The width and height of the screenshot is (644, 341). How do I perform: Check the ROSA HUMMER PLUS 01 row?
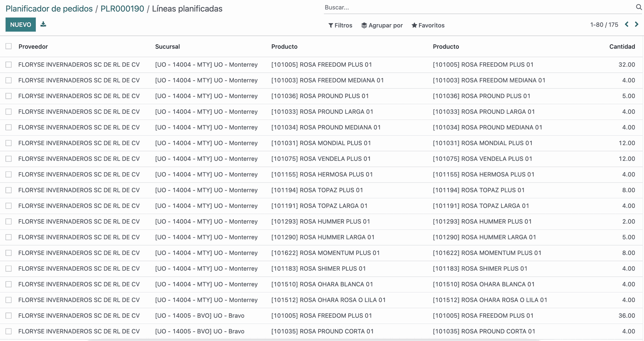(x=9, y=221)
